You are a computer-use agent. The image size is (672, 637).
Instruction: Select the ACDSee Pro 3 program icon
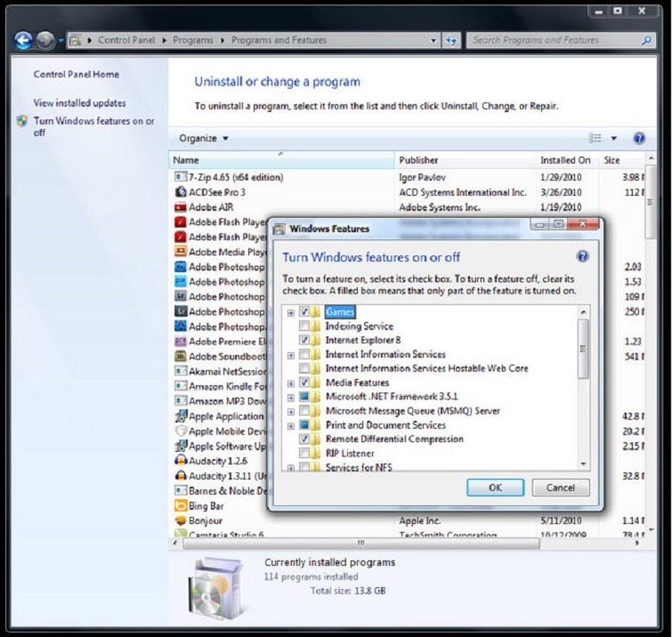180,192
